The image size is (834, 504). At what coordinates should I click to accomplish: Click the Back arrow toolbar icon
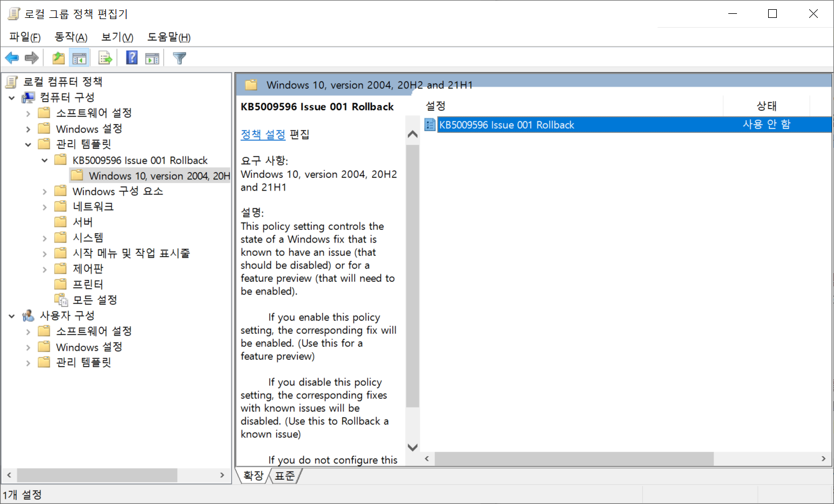tap(12, 58)
